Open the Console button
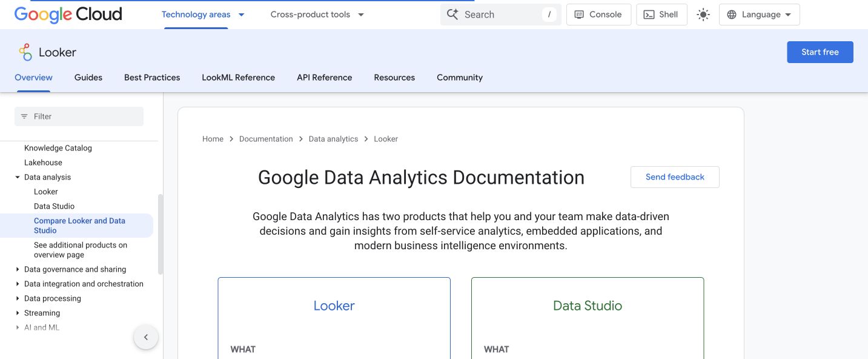 [x=598, y=15]
